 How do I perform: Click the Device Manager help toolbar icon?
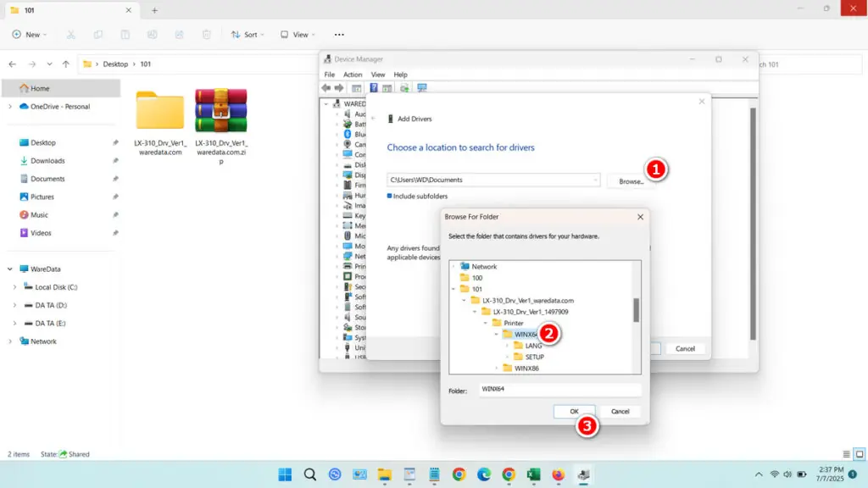374,88
